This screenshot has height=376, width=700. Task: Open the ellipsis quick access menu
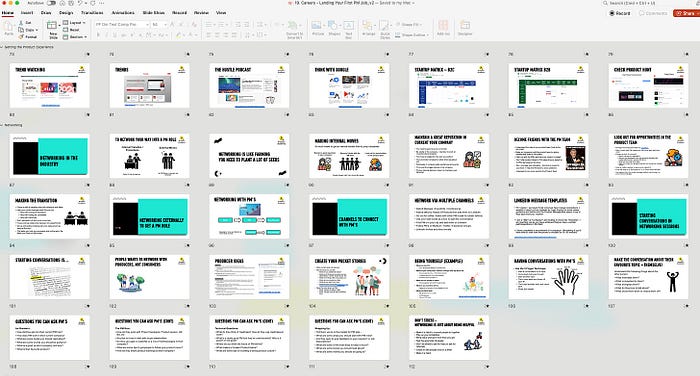(102, 3)
